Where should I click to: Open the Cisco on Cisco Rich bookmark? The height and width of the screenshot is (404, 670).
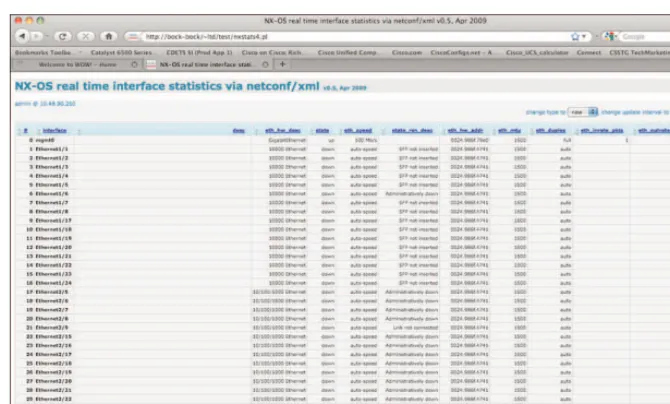coord(272,53)
